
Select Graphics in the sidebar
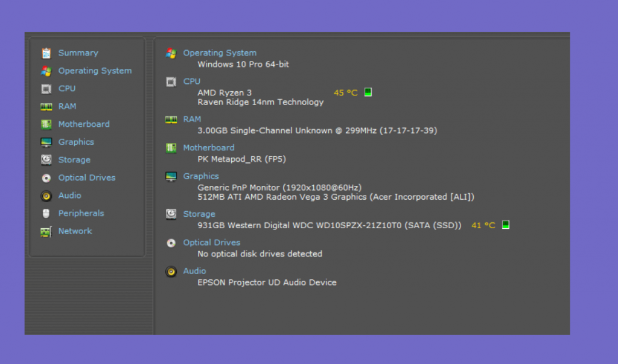pos(76,142)
